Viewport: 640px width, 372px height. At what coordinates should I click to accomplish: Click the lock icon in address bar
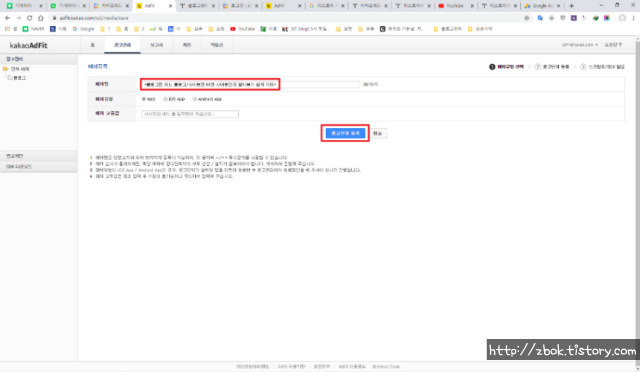tap(54, 18)
